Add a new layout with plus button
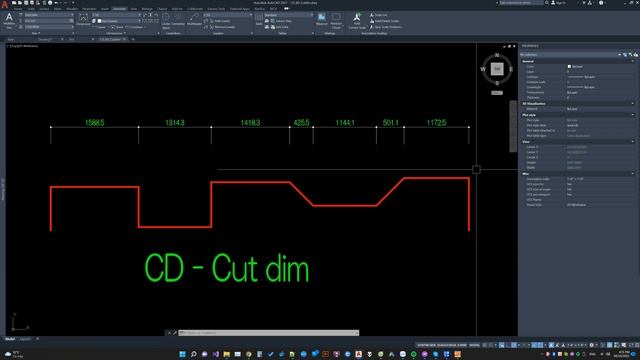640x360 pixels. coord(38,339)
